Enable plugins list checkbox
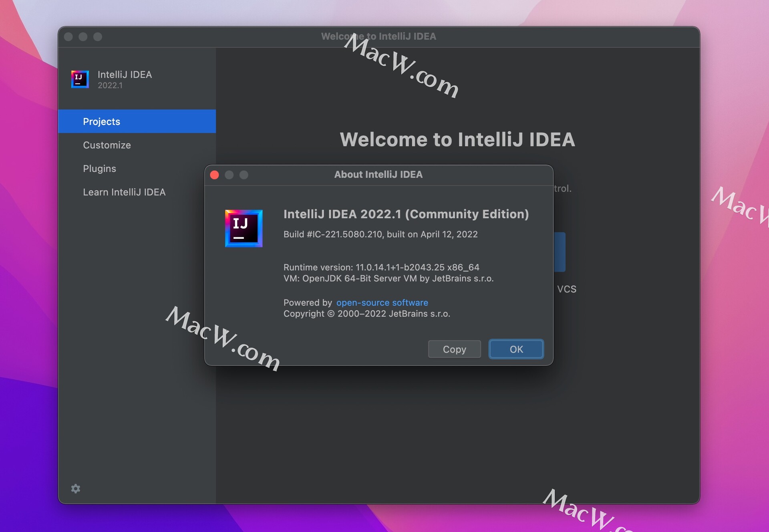This screenshot has height=532, width=769. 99,168
